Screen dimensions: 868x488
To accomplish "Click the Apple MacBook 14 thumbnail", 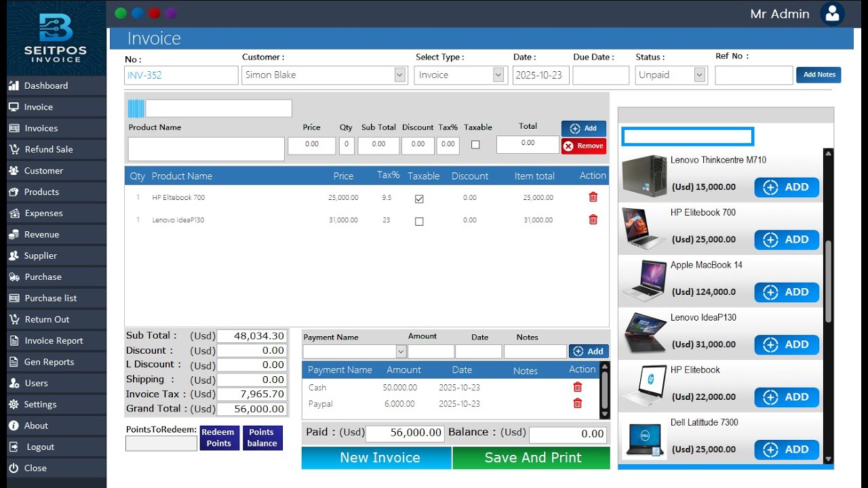I will [644, 281].
